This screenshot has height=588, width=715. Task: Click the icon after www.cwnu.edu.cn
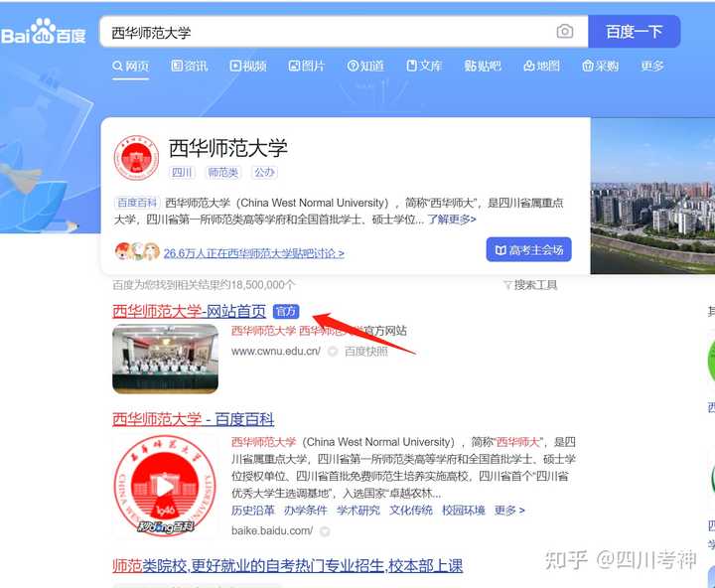point(333,352)
